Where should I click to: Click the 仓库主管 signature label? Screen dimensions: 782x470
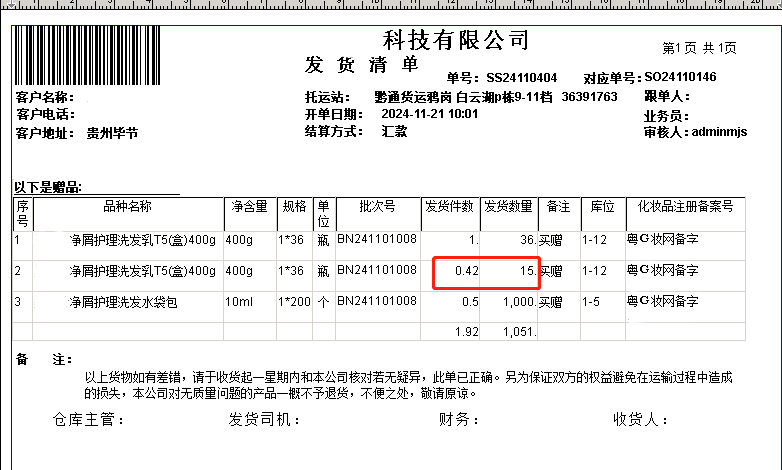[x=89, y=420]
